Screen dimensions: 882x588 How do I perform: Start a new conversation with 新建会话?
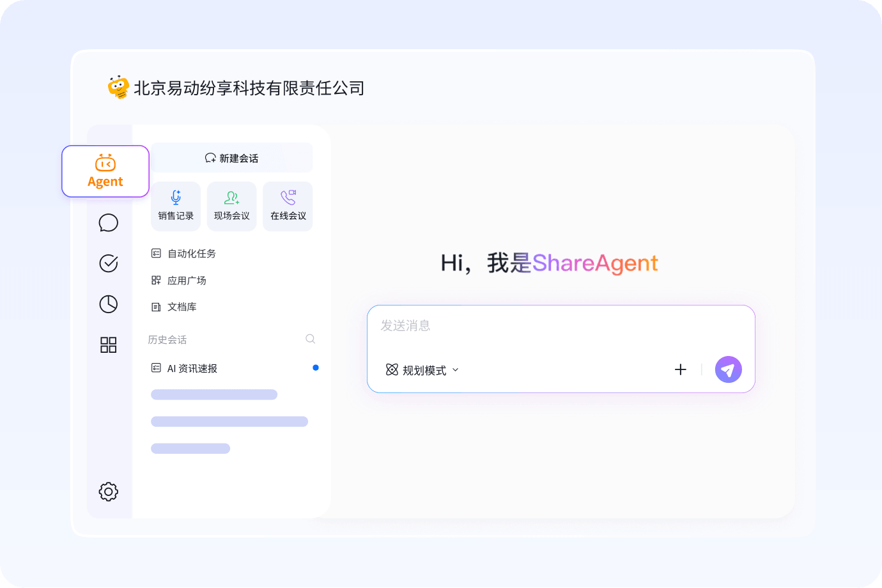point(232,158)
